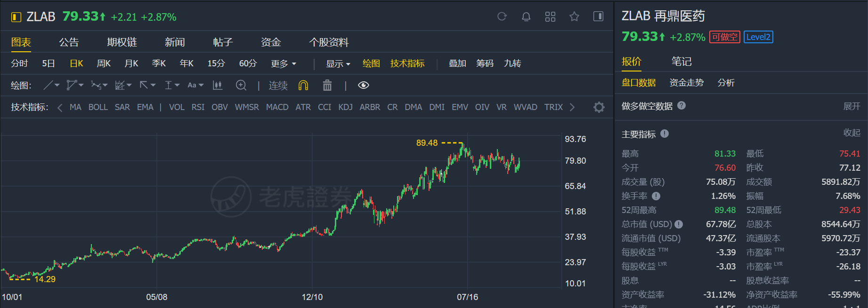Screen dimensions: 868x308
Task: Open price alert bell icon
Action: [x=526, y=17]
